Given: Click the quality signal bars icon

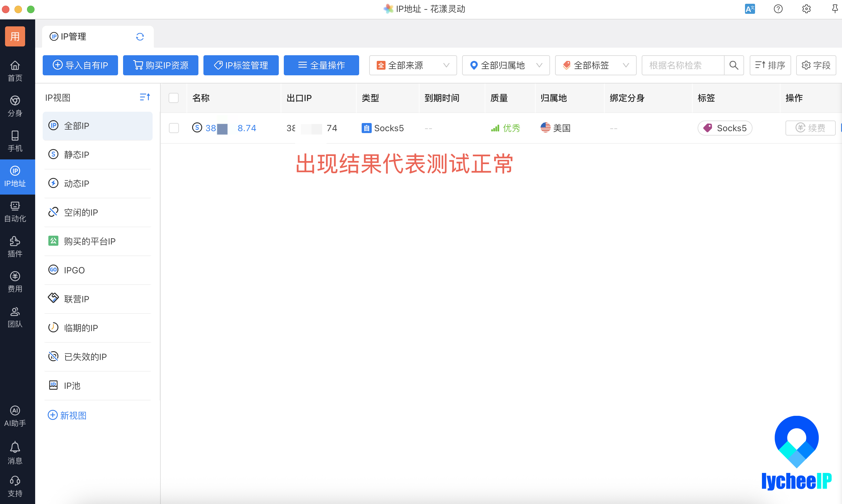Looking at the screenshot, I should (x=495, y=128).
